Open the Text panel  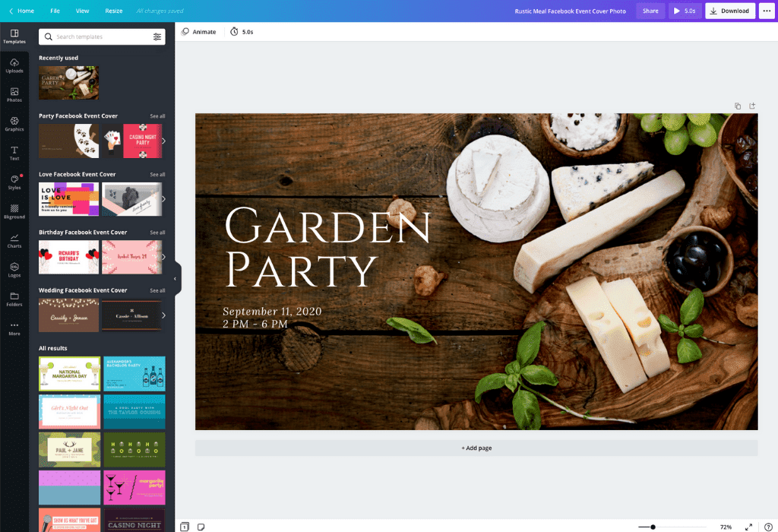pyautogui.click(x=14, y=152)
